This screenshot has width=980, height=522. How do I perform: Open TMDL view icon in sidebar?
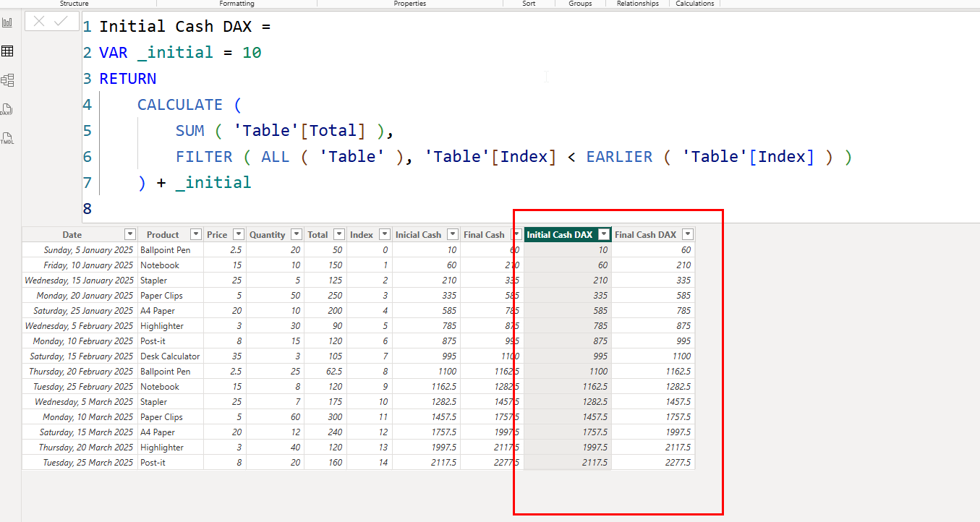coord(7,138)
